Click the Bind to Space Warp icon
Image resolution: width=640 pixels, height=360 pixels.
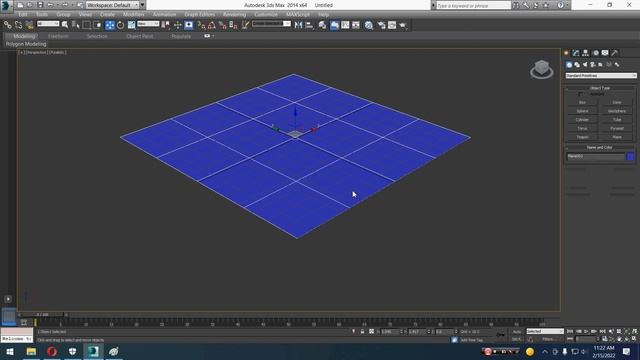(29, 25)
